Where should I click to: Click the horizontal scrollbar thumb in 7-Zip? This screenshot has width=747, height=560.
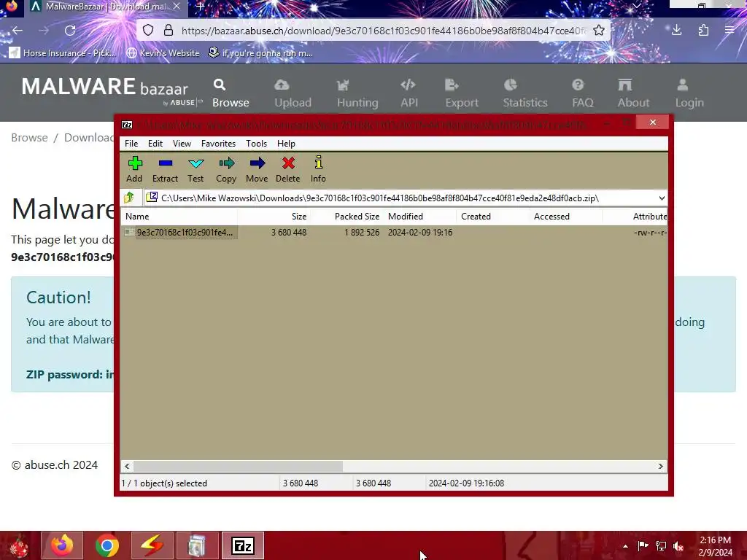tap(238, 466)
